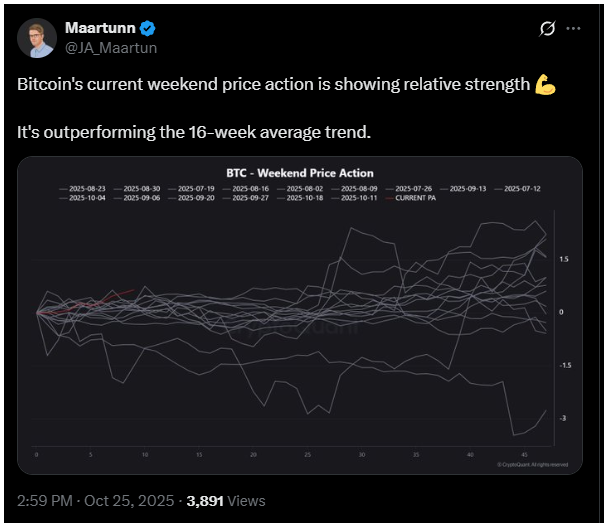Click the Grok slash-circle icon
This screenshot has height=527, width=608.
click(547, 29)
